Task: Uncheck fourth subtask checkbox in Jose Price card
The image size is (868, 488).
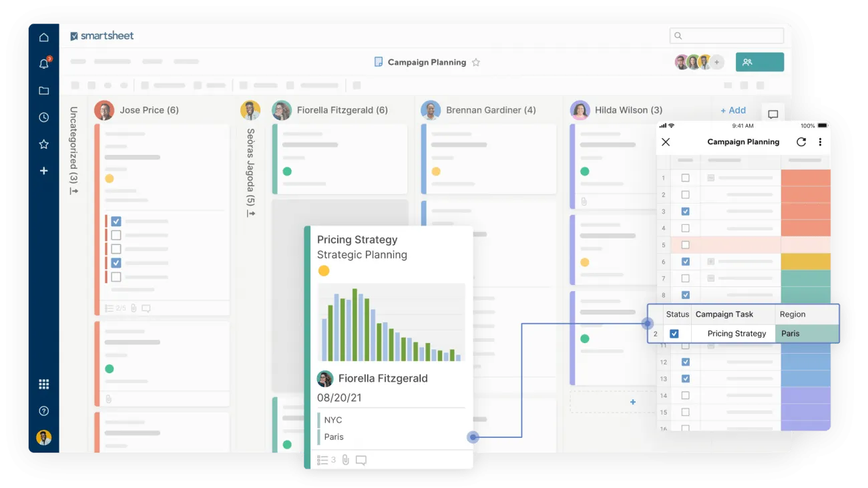Action: [x=116, y=263]
